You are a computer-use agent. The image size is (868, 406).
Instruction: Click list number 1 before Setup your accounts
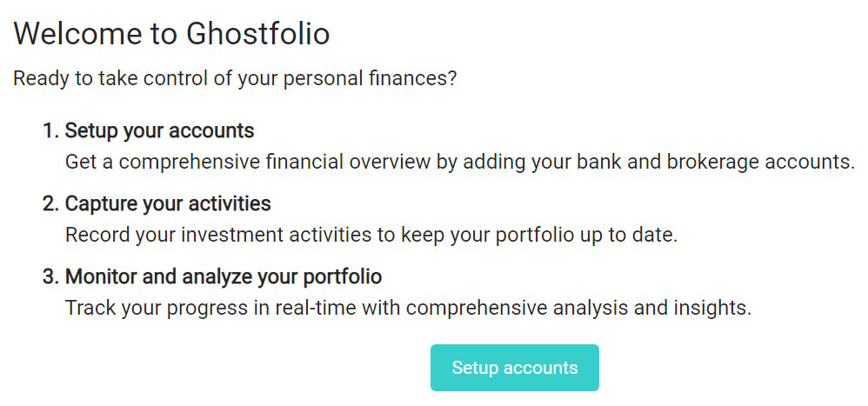50,131
